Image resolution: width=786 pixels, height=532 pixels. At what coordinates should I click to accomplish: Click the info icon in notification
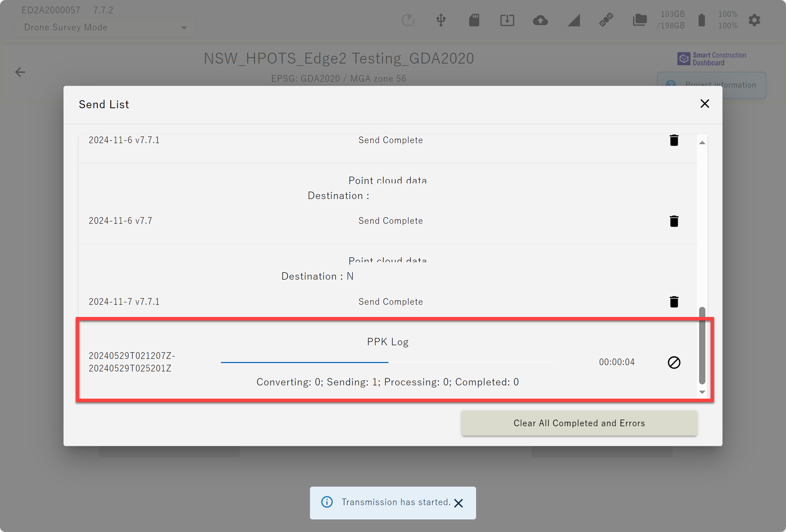click(327, 502)
